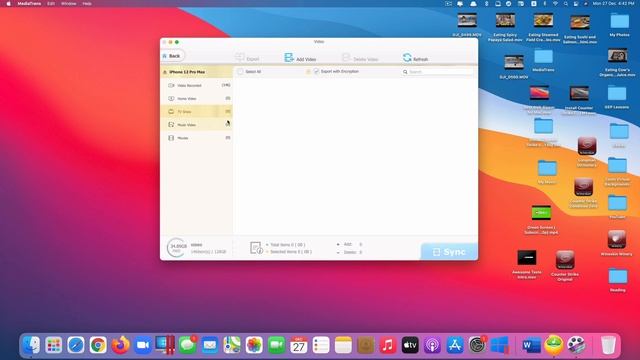Select the YouTube folder on desktop
The width and height of the screenshot is (640, 360).
617,207
